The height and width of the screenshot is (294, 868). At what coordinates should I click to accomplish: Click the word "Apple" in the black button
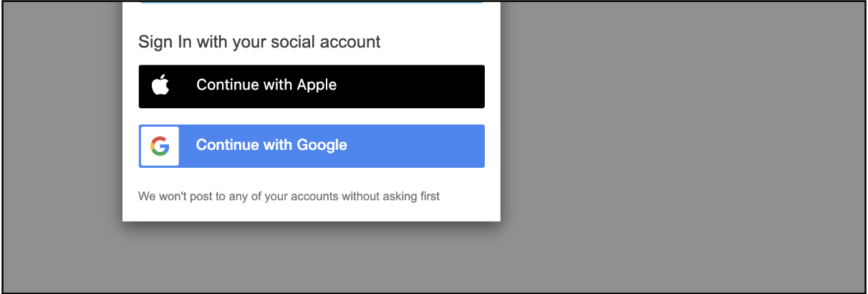(316, 85)
